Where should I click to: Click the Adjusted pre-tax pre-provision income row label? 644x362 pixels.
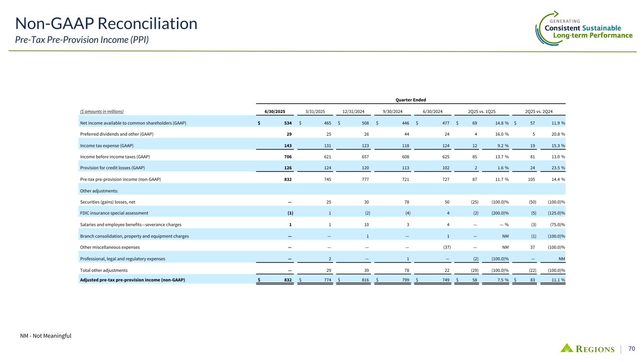(133, 280)
